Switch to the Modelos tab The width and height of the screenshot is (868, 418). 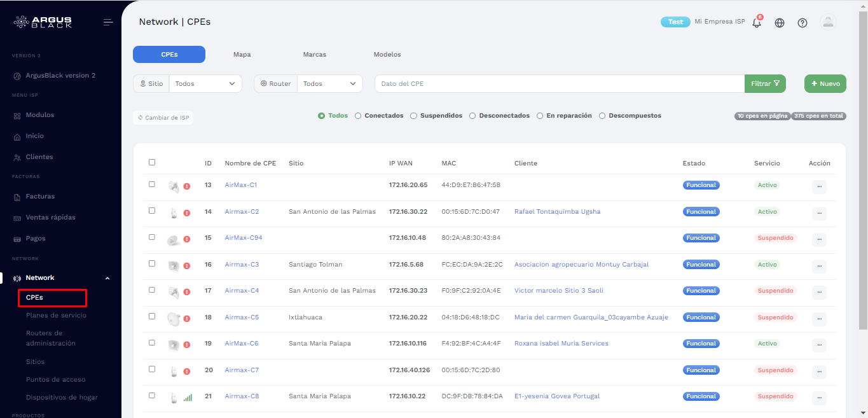pyautogui.click(x=387, y=55)
